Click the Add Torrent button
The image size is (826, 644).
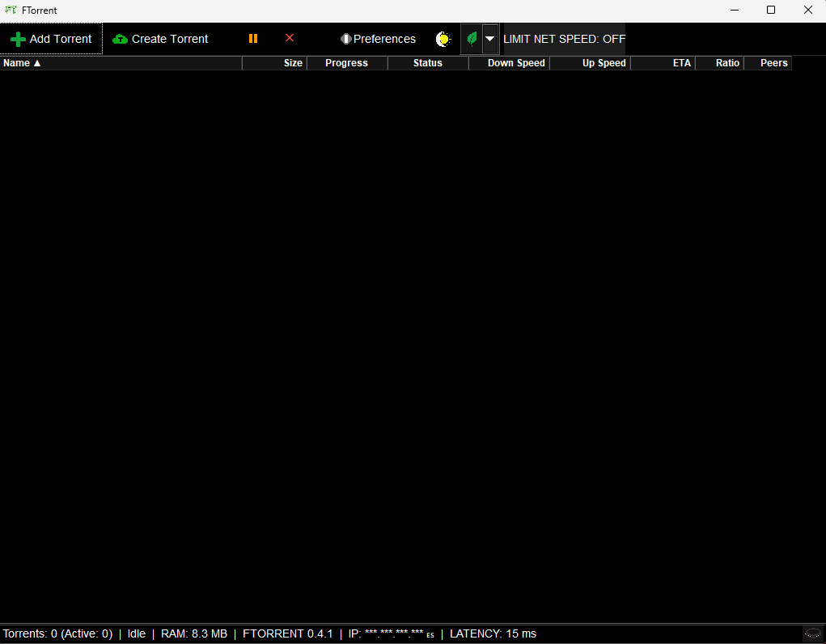[x=51, y=39]
